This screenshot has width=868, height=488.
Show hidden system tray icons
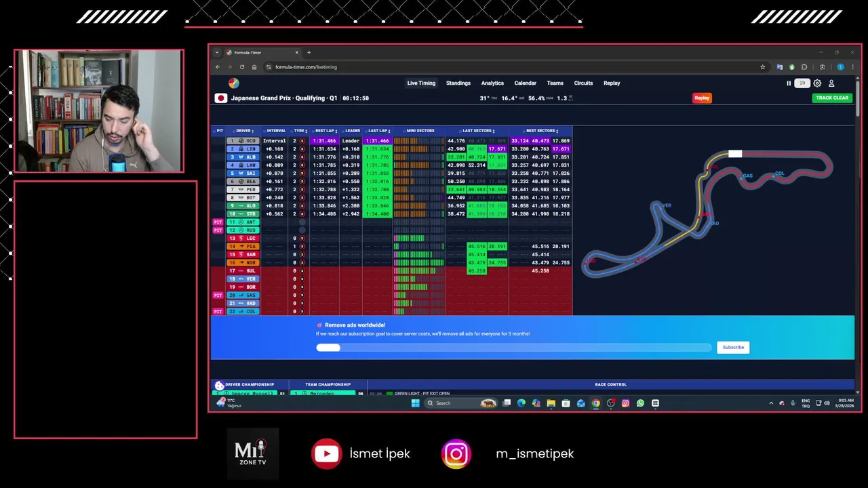(770, 403)
